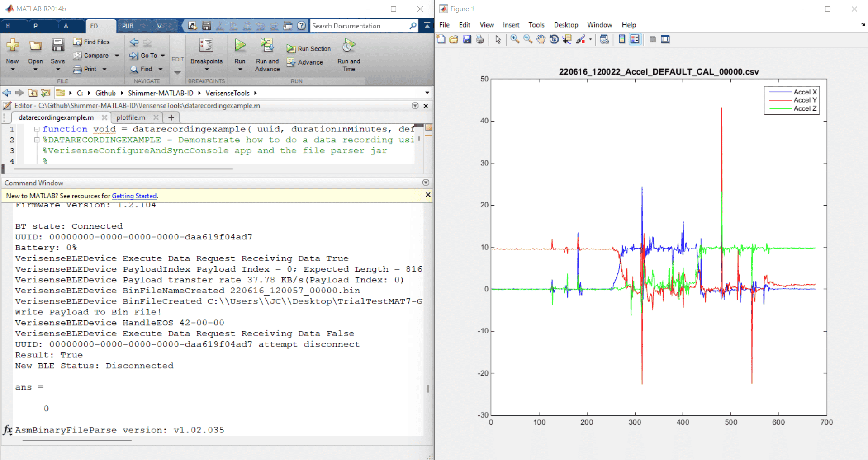The image size is (868, 460).
Task: Select the Brush data tool
Action: [x=581, y=39]
